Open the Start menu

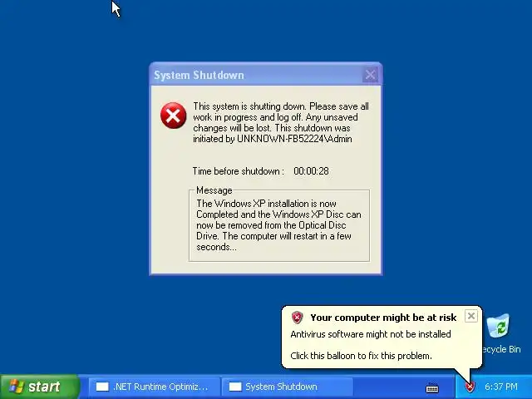[x=40, y=387]
